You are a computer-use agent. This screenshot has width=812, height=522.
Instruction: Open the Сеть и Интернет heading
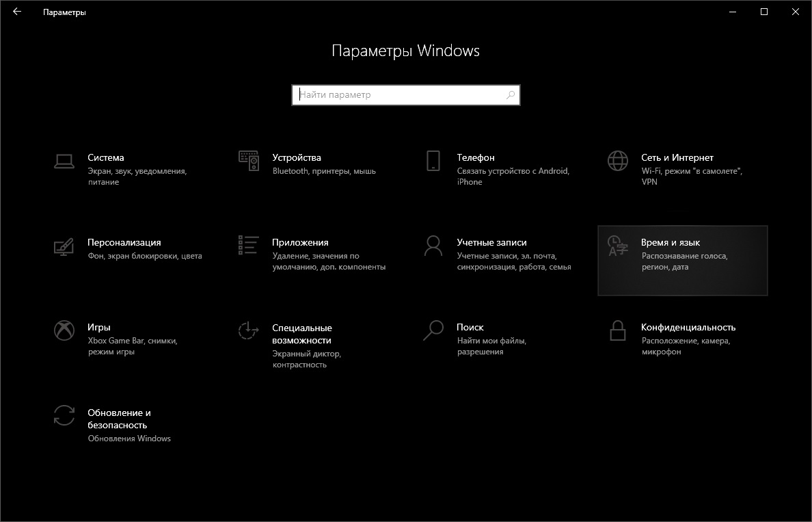click(x=677, y=157)
